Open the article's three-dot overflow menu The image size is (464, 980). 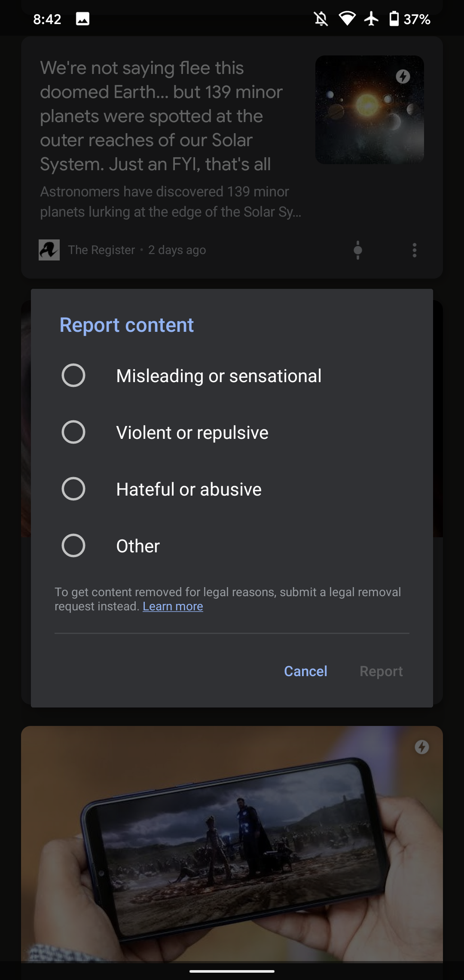tap(414, 250)
